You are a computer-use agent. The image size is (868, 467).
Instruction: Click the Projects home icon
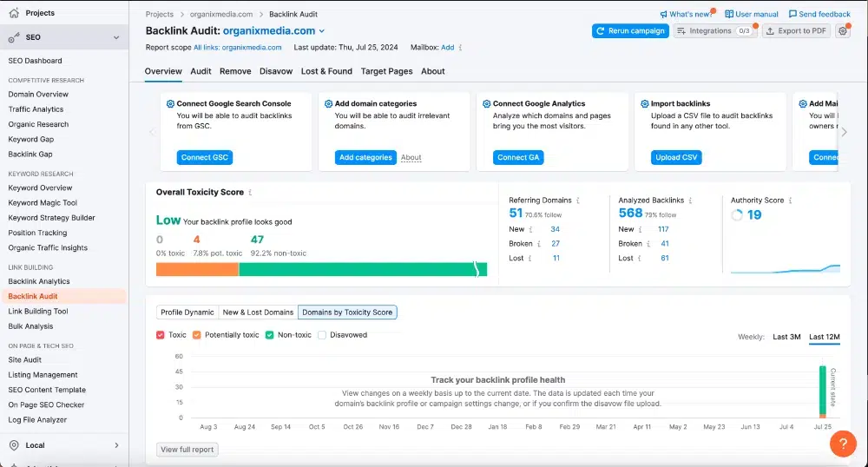pos(14,13)
